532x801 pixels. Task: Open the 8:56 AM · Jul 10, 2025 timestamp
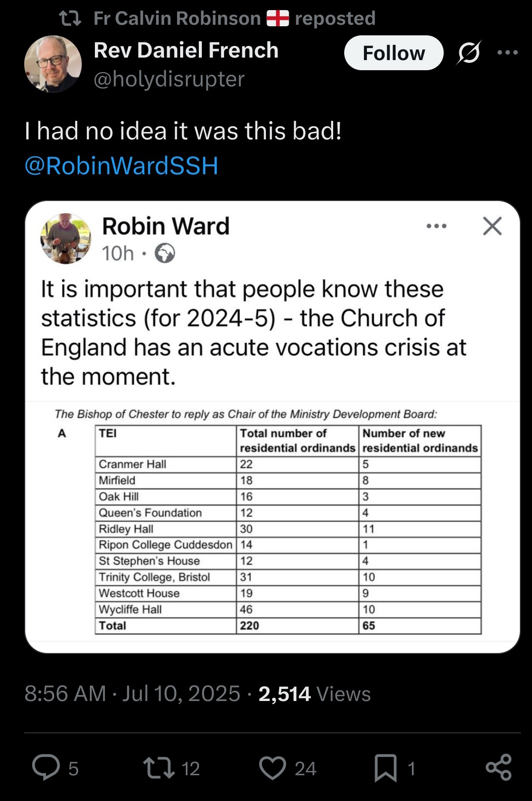click(132, 693)
